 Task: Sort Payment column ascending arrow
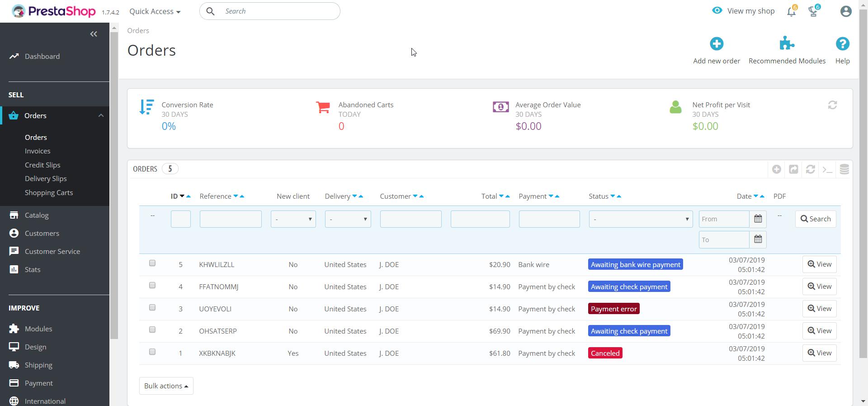click(557, 196)
